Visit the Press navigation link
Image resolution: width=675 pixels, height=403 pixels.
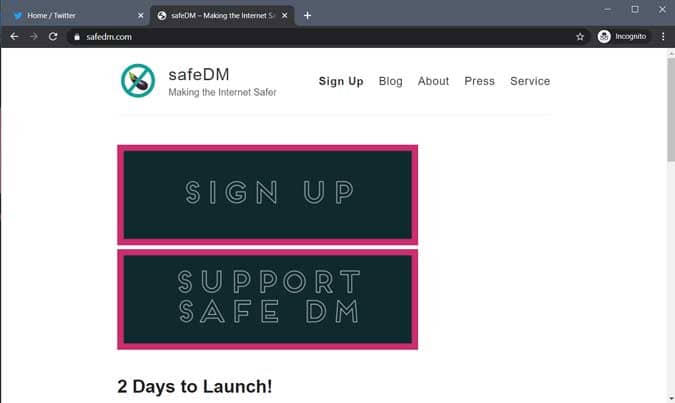(x=479, y=81)
